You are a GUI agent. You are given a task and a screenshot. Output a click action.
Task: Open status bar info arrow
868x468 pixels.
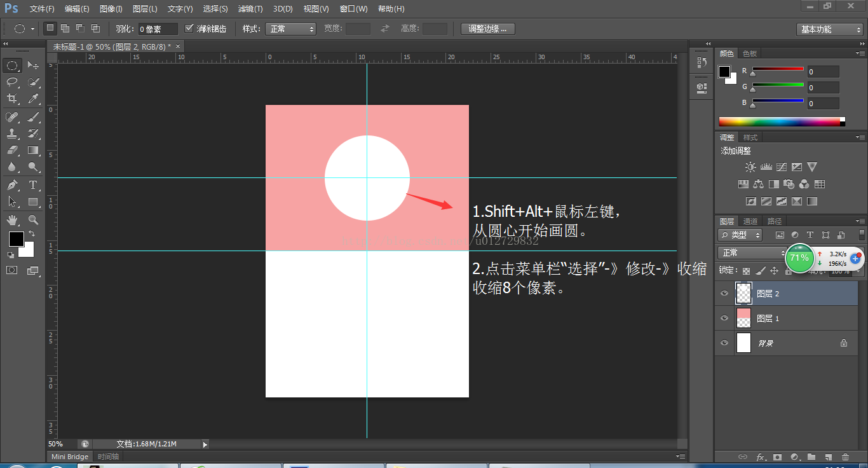pos(205,444)
